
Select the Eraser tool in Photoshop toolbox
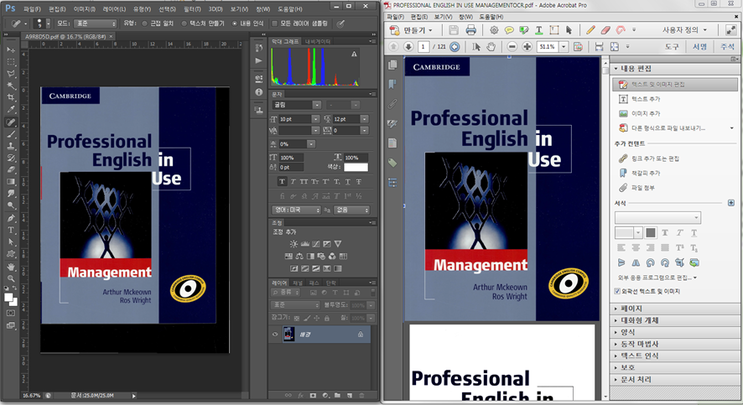pos(10,170)
